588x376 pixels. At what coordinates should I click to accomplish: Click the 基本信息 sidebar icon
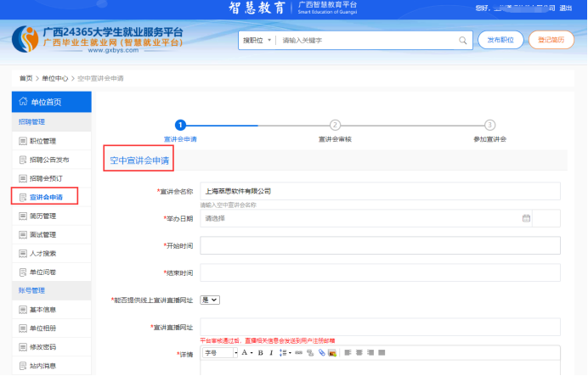[x=23, y=310]
